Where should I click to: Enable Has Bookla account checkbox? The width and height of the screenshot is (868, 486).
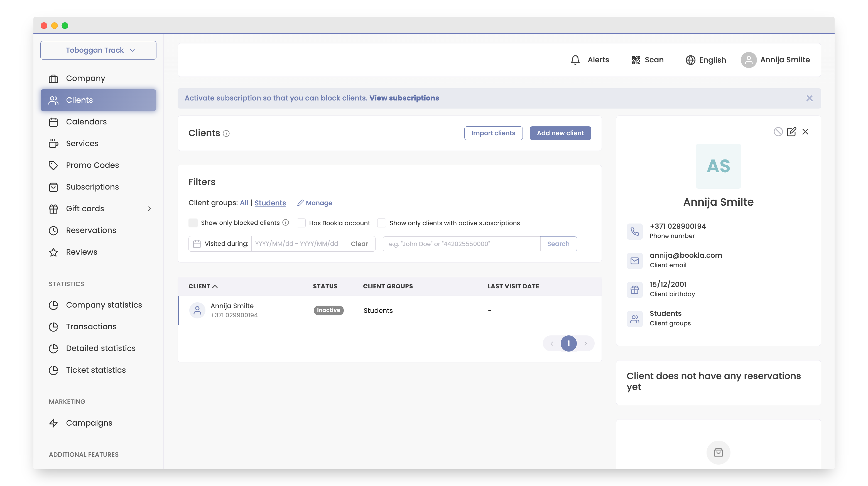(x=301, y=223)
